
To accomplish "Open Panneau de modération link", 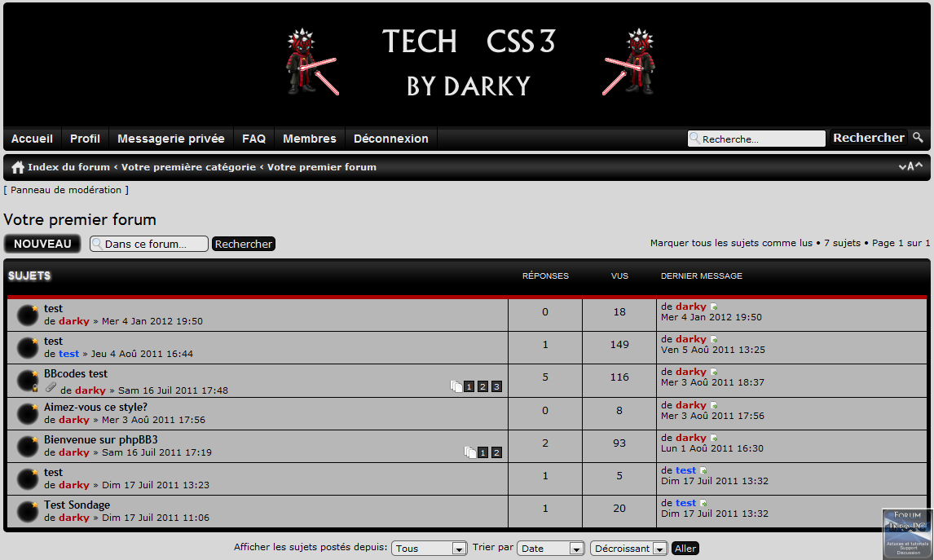I will (x=66, y=190).
